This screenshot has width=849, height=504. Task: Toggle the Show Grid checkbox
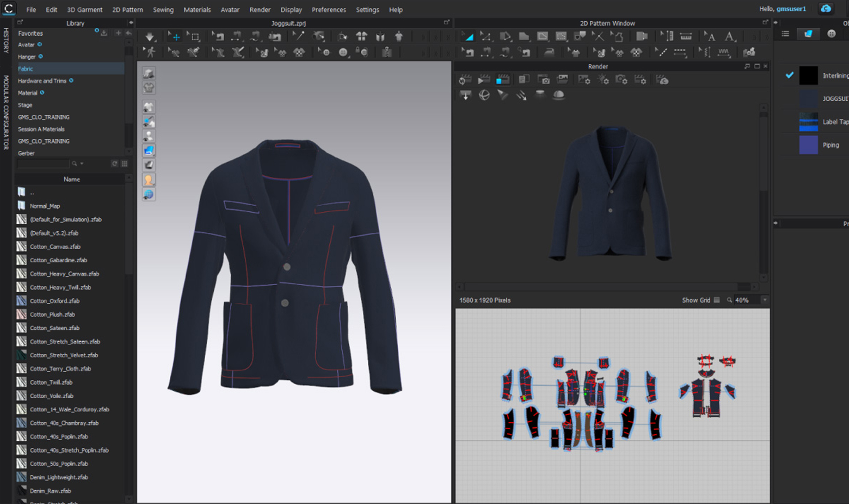(717, 300)
